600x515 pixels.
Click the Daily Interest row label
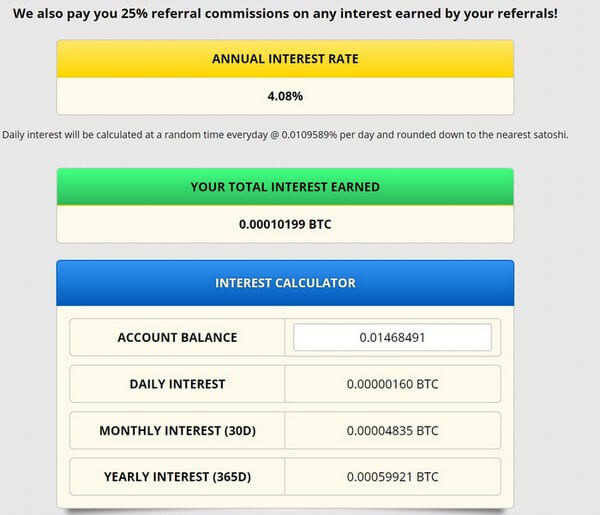[x=177, y=384]
